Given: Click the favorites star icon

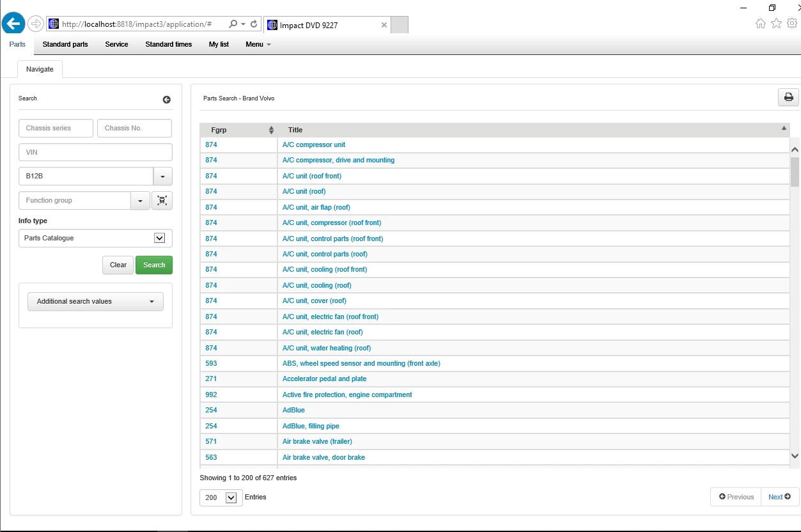Looking at the screenshot, I should pyautogui.click(x=776, y=24).
